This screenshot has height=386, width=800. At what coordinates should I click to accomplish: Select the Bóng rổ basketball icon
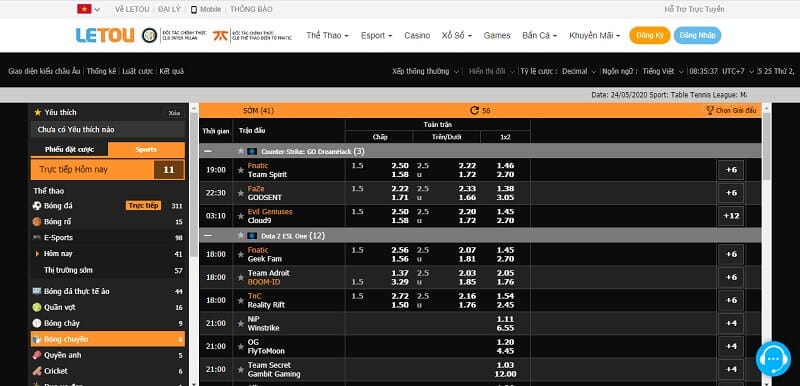tap(37, 222)
